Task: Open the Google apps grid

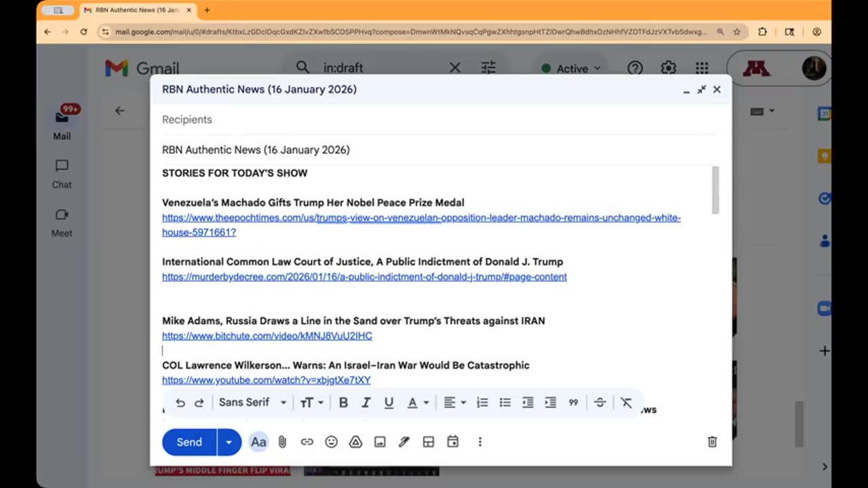Action: click(x=702, y=68)
